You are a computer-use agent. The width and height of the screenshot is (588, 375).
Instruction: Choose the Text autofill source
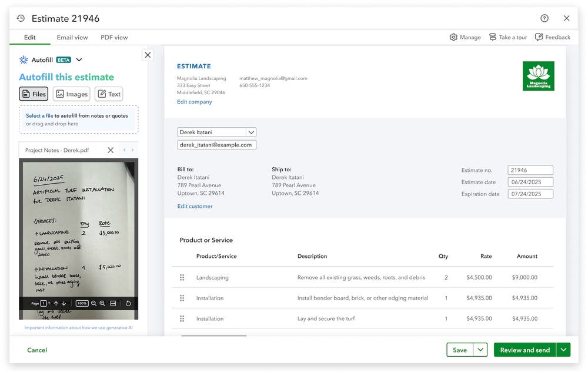click(109, 94)
